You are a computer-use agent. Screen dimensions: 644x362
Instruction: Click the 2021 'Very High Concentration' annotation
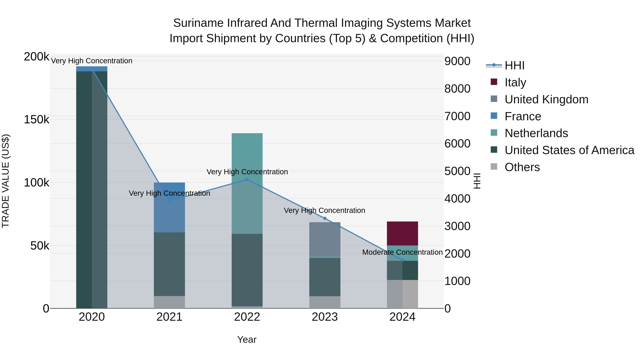click(170, 193)
